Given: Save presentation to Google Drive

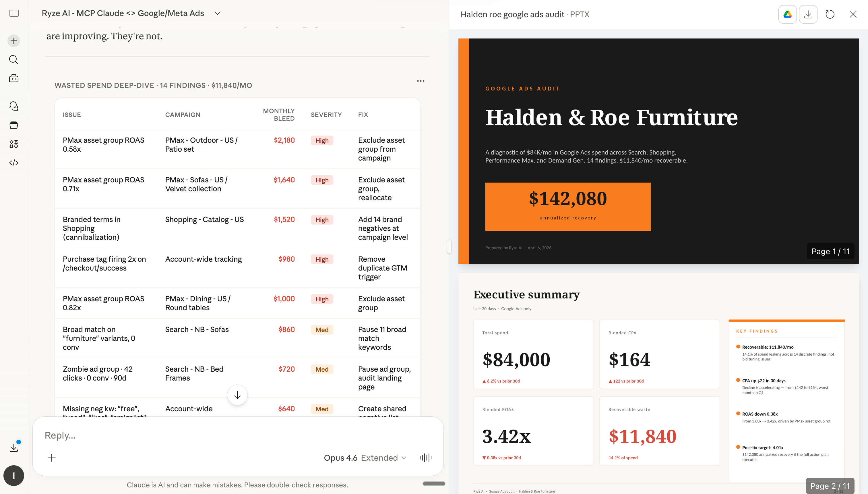Looking at the screenshot, I should (787, 14).
